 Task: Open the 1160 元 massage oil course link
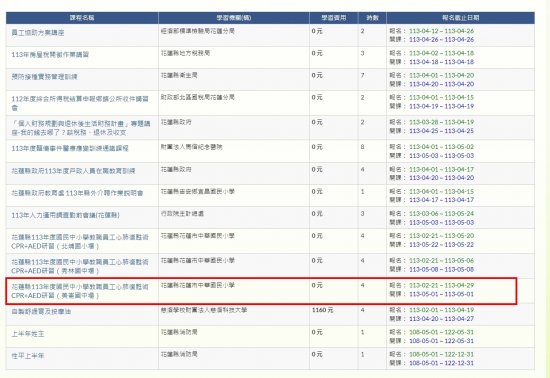tap(41, 311)
